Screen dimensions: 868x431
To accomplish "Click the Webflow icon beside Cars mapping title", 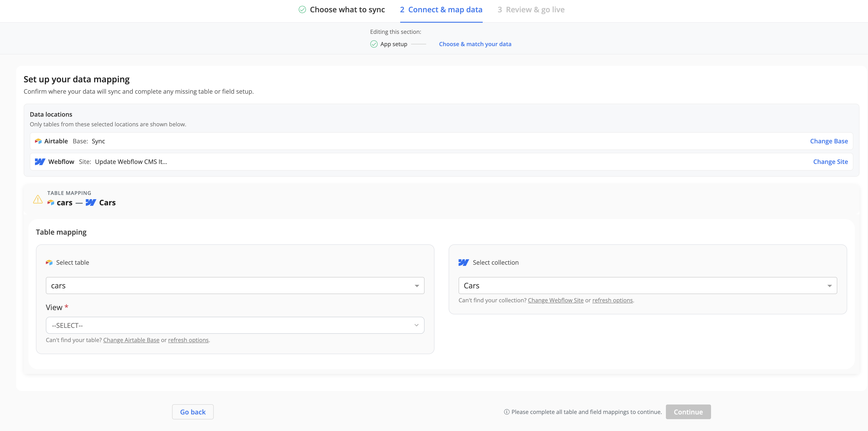I will [x=91, y=203].
